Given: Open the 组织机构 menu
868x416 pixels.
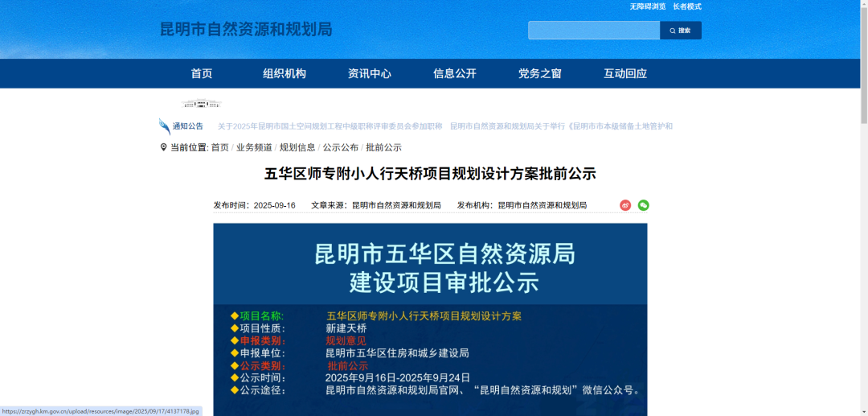Looking at the screenshot, I should (284, 74).
